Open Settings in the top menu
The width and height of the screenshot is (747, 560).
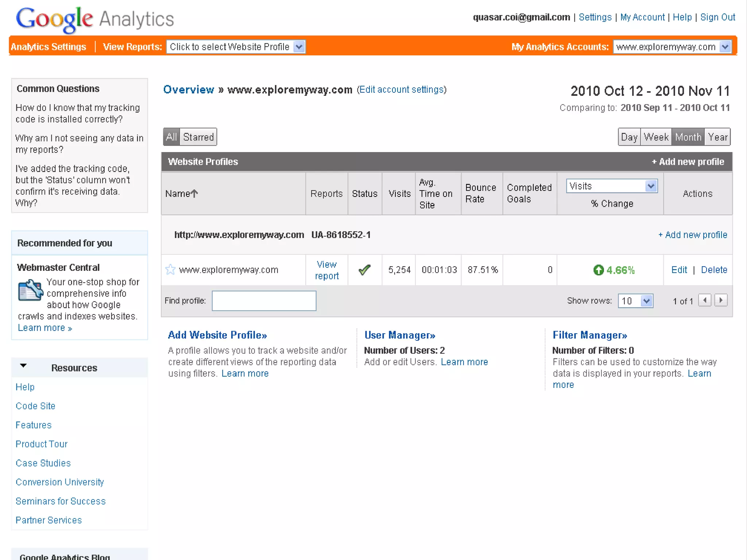[x=595, y=17]
